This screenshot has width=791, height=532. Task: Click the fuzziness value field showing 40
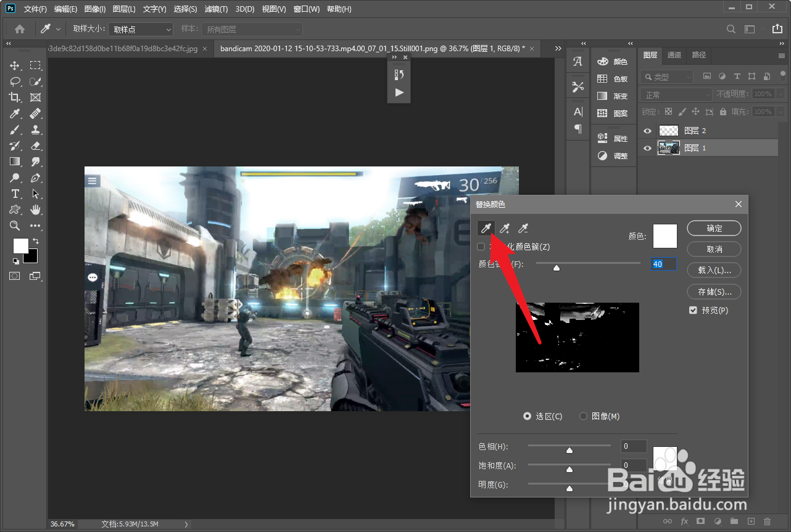(x=664, y=264)
